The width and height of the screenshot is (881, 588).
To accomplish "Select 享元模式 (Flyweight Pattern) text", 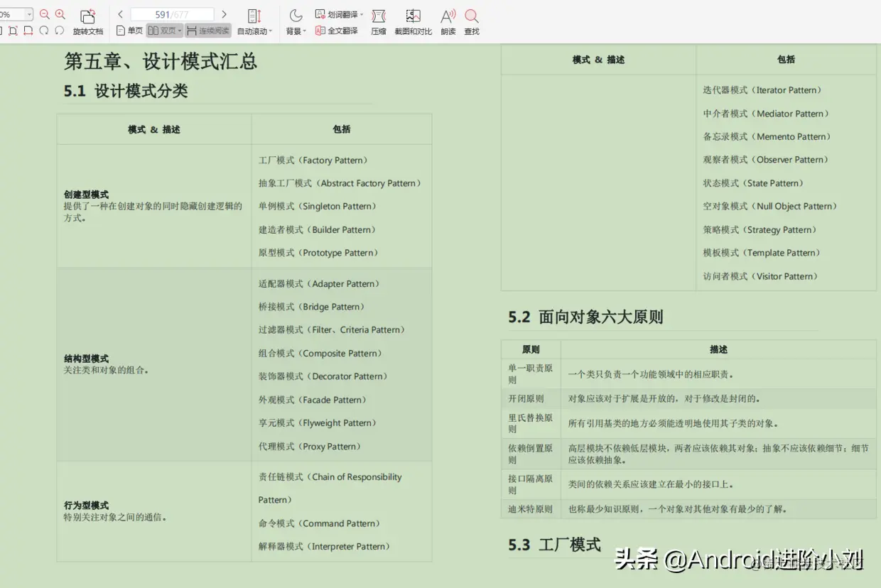I will [x=318, y=423].
